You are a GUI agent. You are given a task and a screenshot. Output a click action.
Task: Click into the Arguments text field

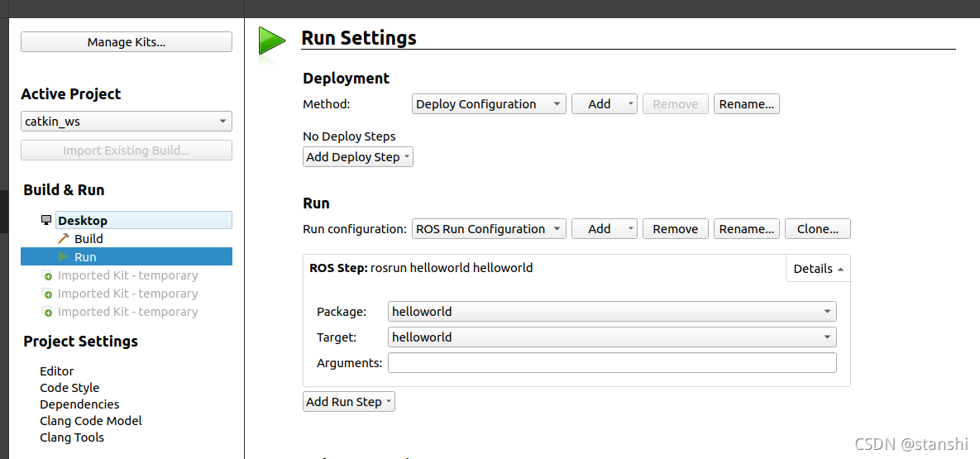[611, 363]
